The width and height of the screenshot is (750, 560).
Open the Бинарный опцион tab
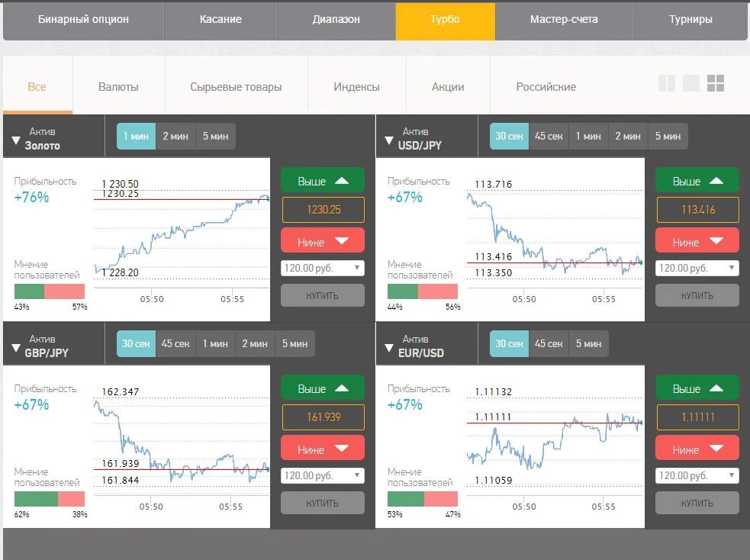point(83,21)
